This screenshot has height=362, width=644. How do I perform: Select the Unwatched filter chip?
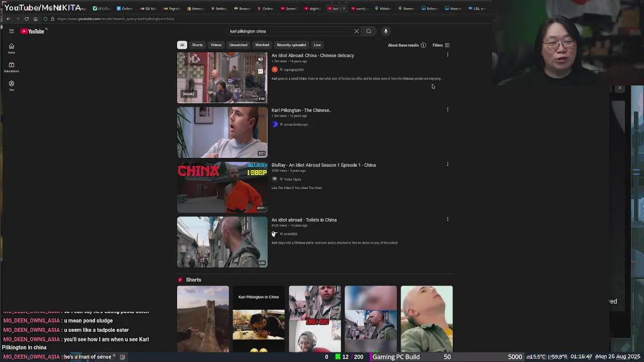[x=238, y=45]
